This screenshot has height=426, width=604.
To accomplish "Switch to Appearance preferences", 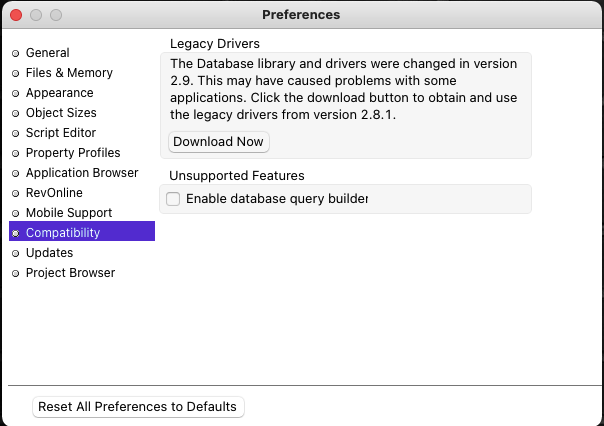I will (59, 93).
